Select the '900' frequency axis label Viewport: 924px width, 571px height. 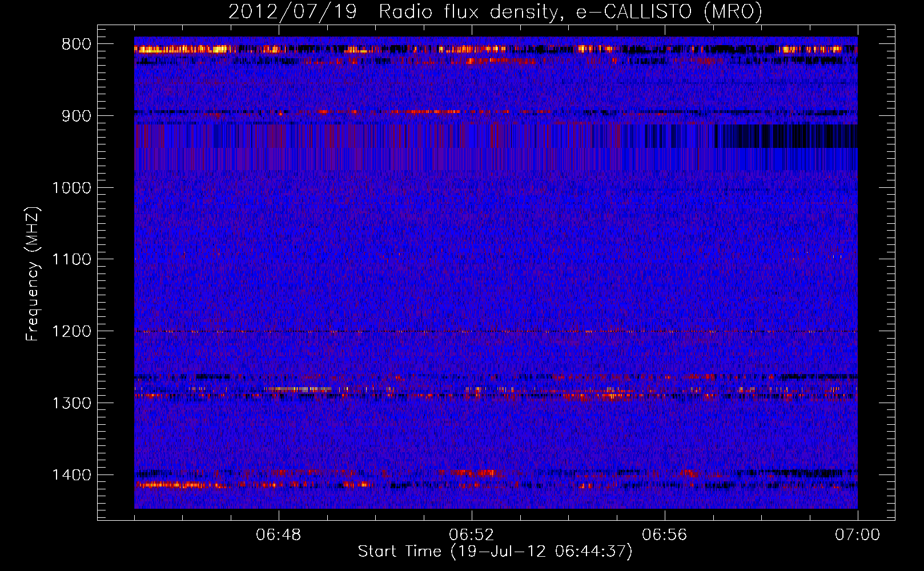76,116
